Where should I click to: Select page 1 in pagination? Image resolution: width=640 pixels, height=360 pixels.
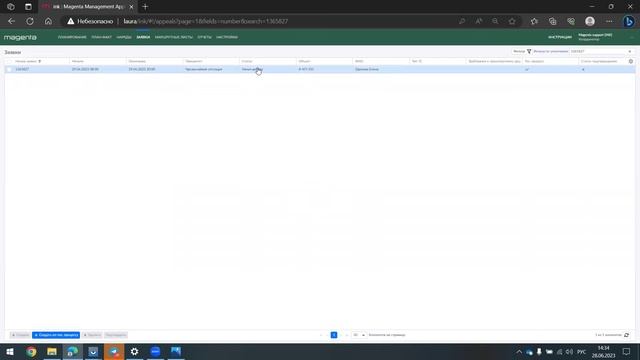coord(334,335)
